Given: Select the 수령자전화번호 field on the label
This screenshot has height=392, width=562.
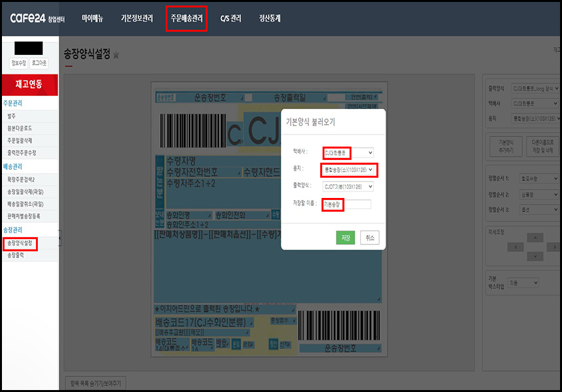Looking at the screenshot, I should pos(203,172).
